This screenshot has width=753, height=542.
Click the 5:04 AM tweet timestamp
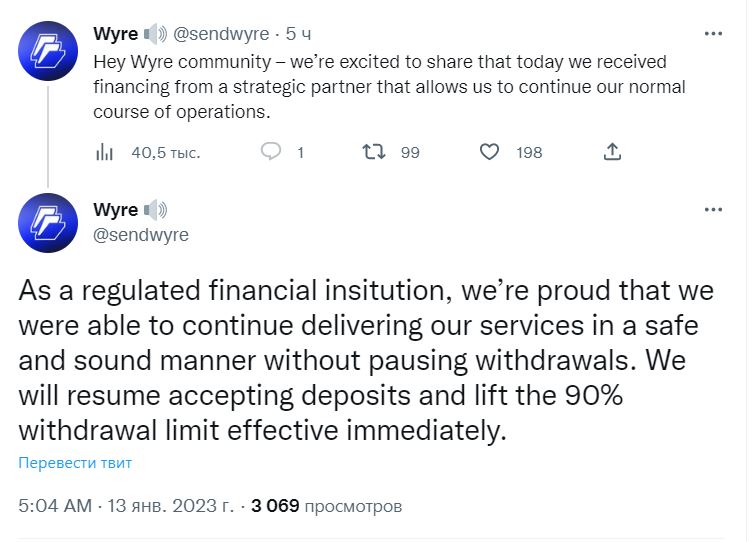[54, 506]
